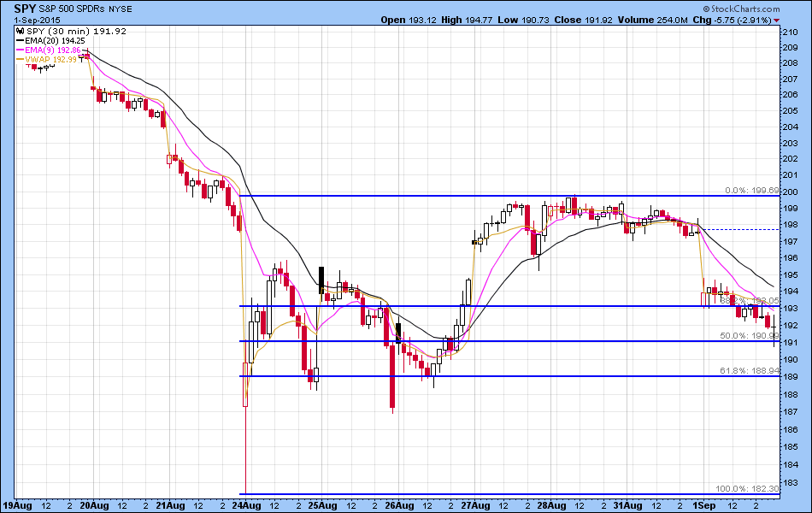Click the 19Aug date on the time axis
The image size is (812, 513).
click(x=17, y=506)
